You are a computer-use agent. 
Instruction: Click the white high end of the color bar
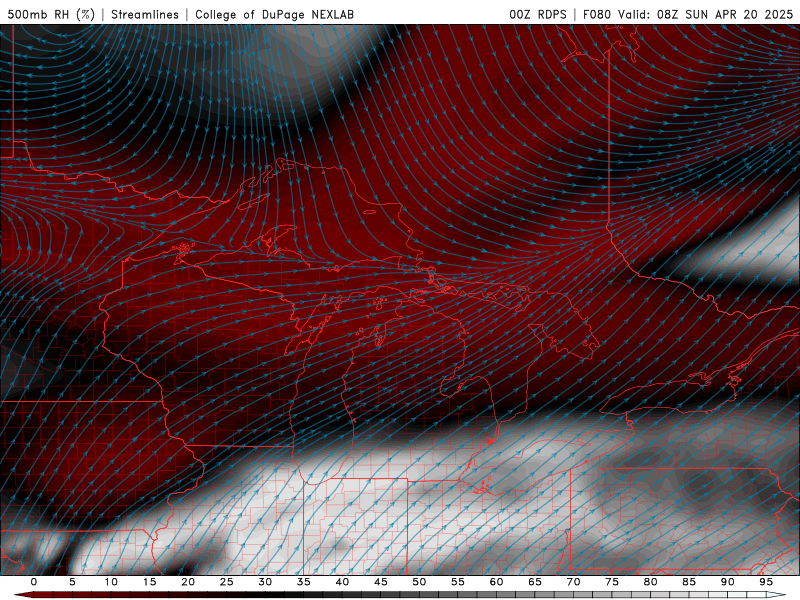(776, 595)
